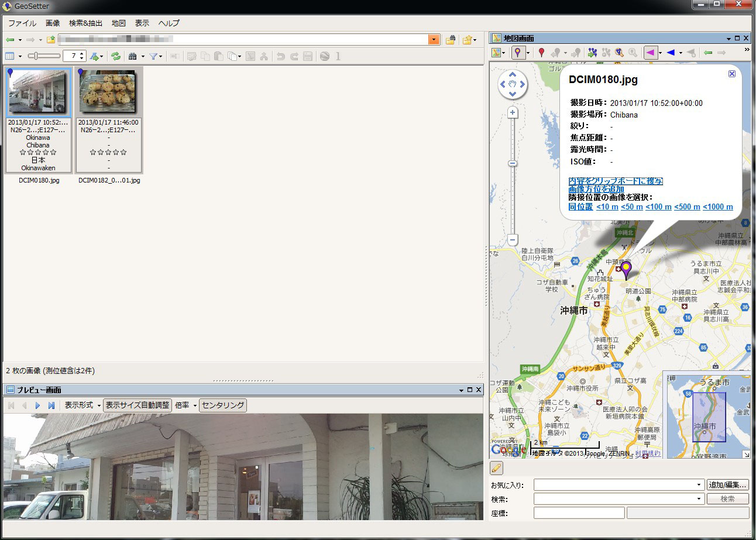The width and height of the screenshot is (756, 540).
Task: Click the 座標 coordinates input field
Action: (x=579, y=513)
